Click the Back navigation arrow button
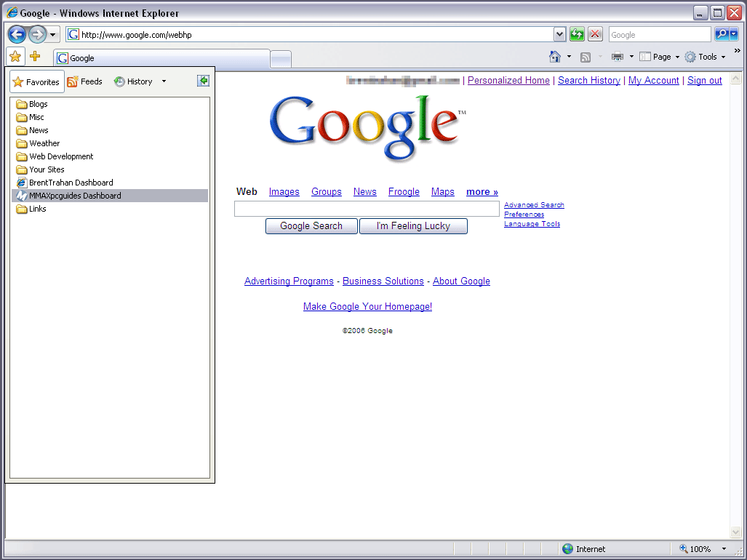The height and width of the screenshot is (560, 747). [17, 34]
